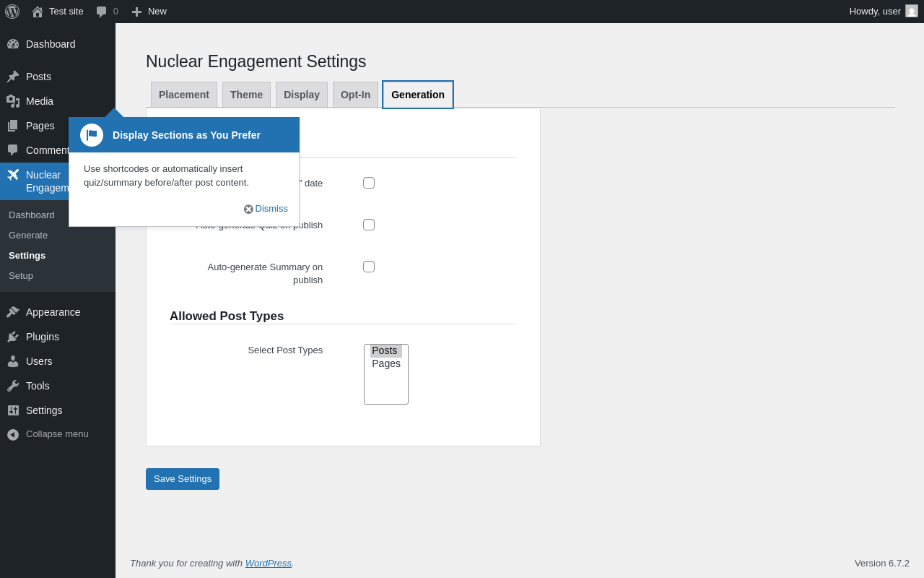Open the user avatar in the top bar
Viewport: 924px width, 578px height.
[x=912, y=11]
